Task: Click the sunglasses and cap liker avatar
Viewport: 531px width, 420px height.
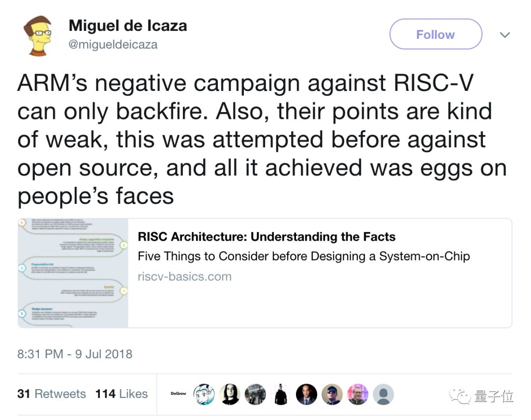Action: pos(331,394)
